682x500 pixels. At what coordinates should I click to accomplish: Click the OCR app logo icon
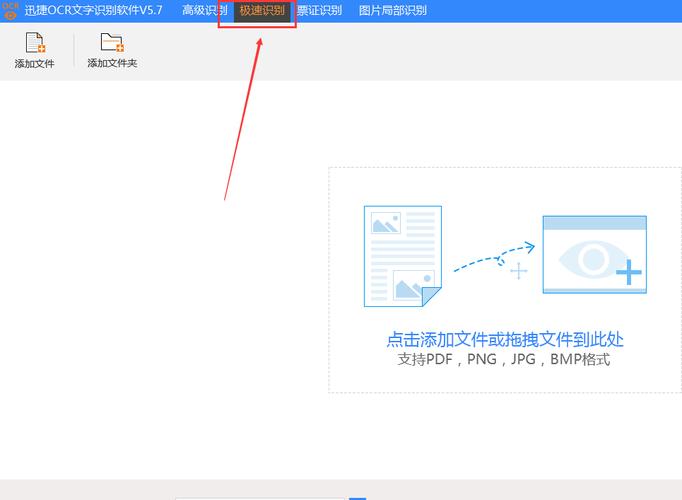tap(10, 10)
